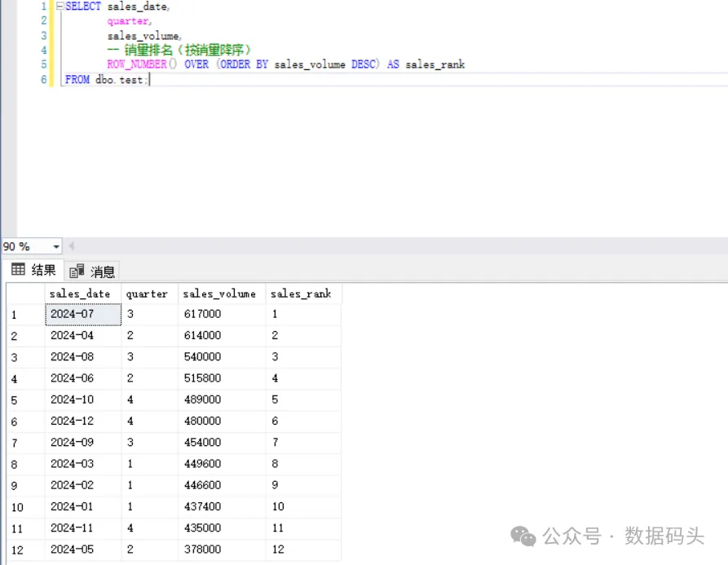Select cell 2024-09 in results grid

(83, 443)
